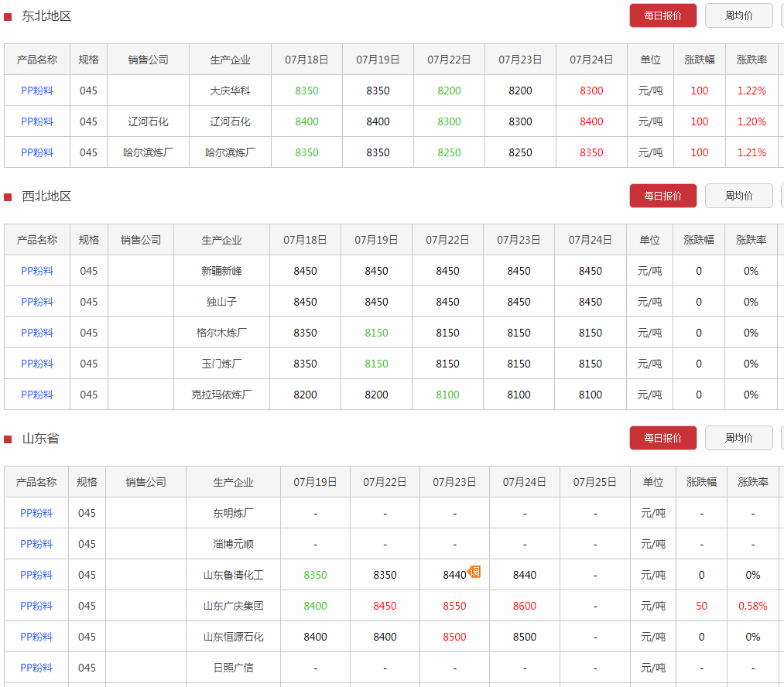784x687 pixels.
Task: Open PP粉料 link in 克拉玛依炼厂 row
Action: point(37,395)
